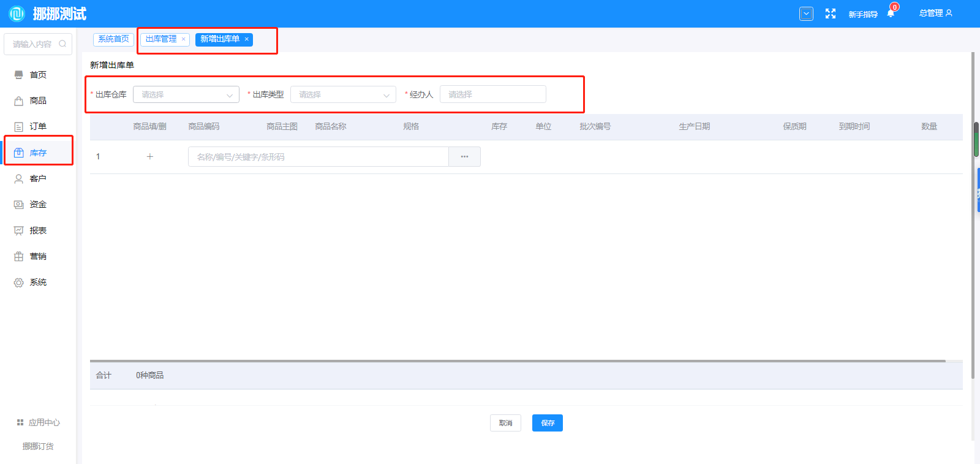Click the 生产日期 column header
This screenshot has width=980, height=464.
695,126
